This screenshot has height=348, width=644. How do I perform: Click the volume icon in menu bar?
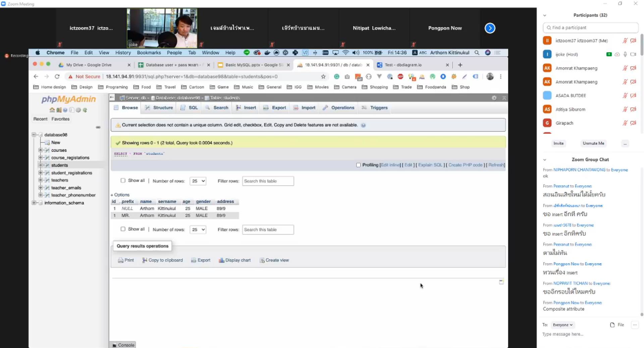pos(356,53)
